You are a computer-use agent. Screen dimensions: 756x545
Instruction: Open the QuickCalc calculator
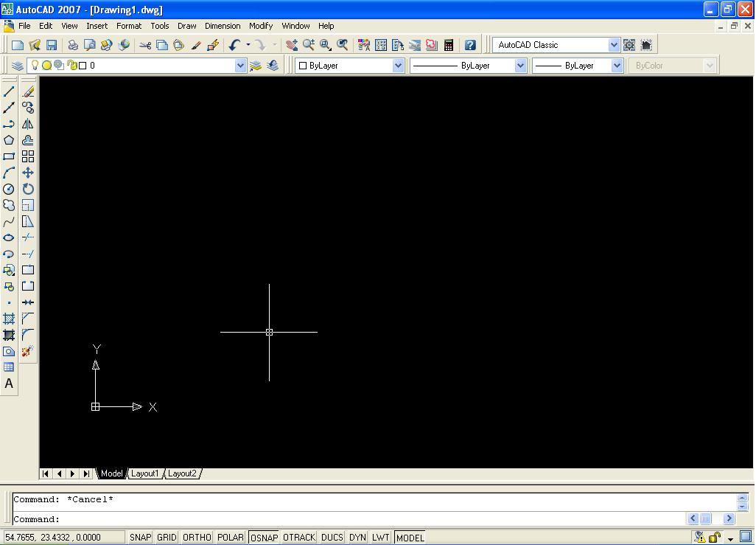[448, 44]
